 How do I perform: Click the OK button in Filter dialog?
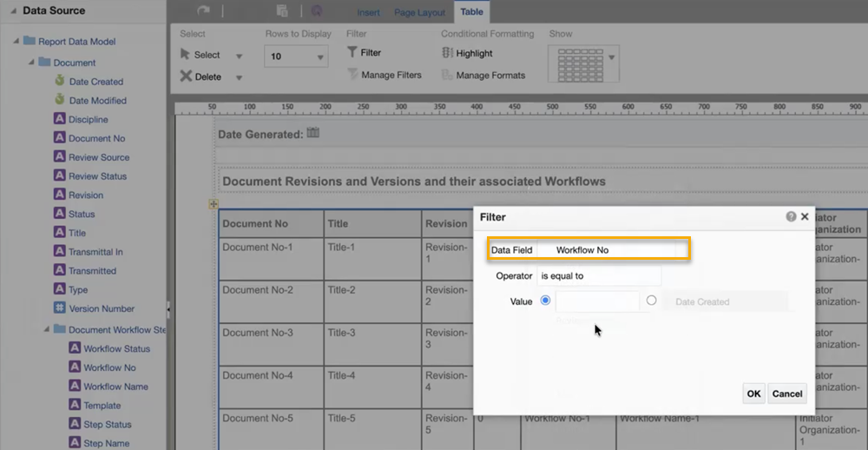[753, 394]
